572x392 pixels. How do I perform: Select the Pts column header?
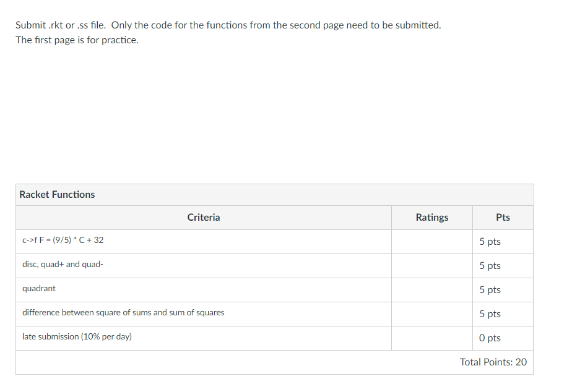[x=502, y=217]
